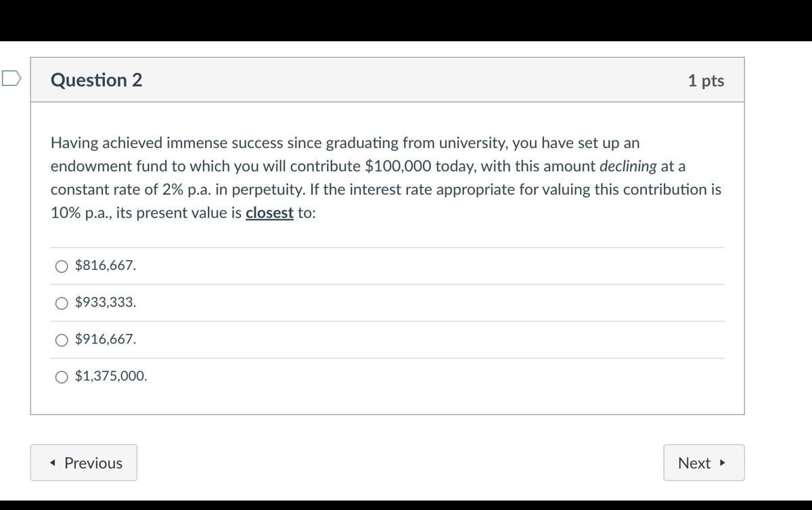
Task: Click the Previous button
Action: pyautogui.click(x=83, y=463)
